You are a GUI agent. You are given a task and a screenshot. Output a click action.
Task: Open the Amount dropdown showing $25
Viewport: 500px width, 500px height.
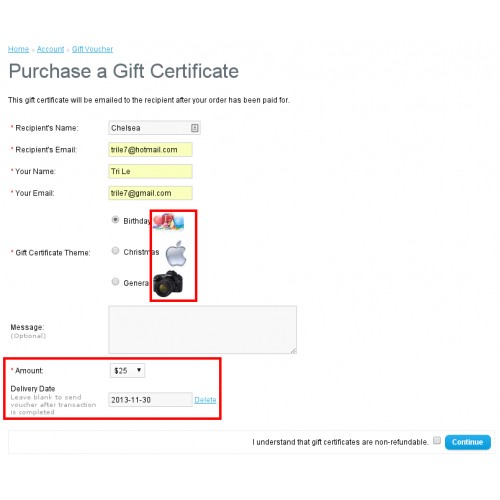click(x=127, y=370)
